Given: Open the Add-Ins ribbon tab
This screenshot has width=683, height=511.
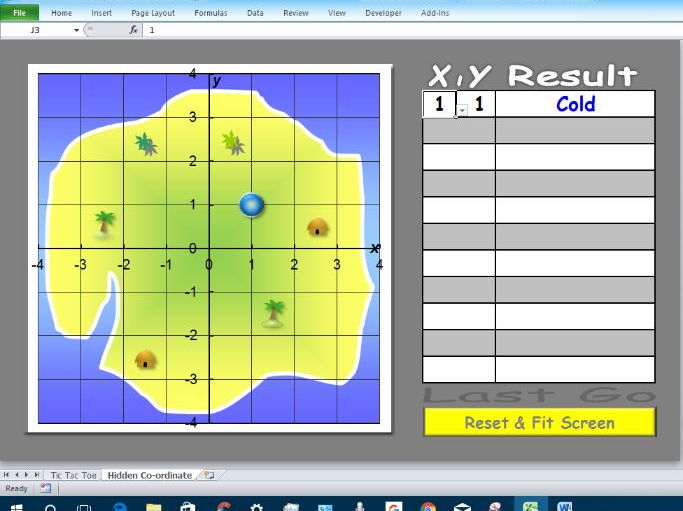Looking at the screenshot, I should coord(435,13).
